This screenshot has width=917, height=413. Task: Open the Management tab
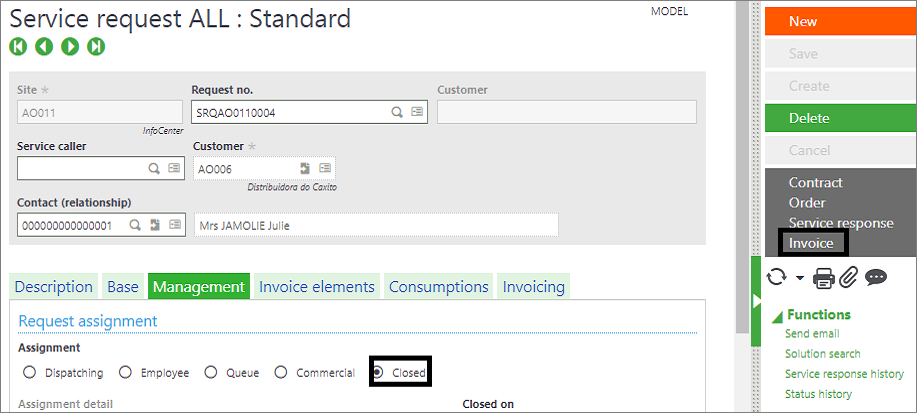[199, 287]
